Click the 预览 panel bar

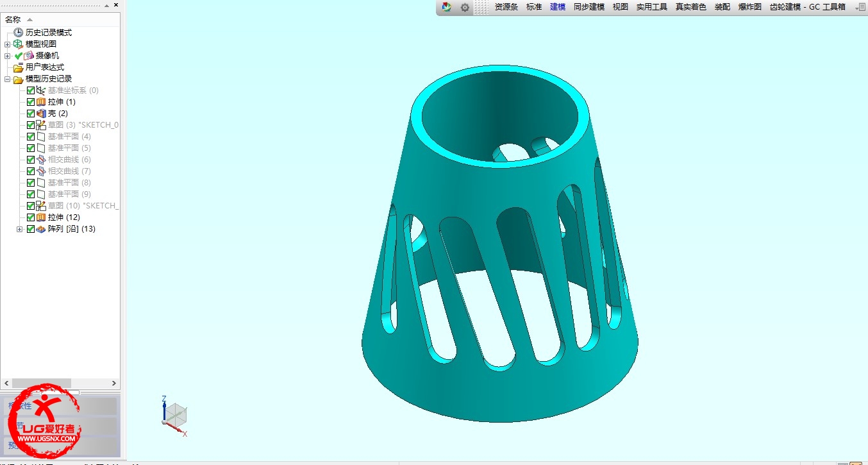click(61, 445)
